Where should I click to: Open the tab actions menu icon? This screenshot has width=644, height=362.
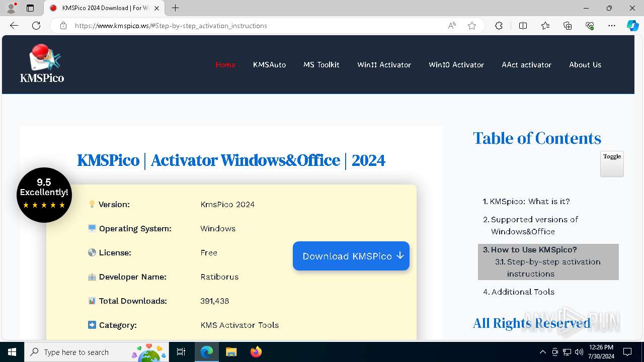point(30,8)
